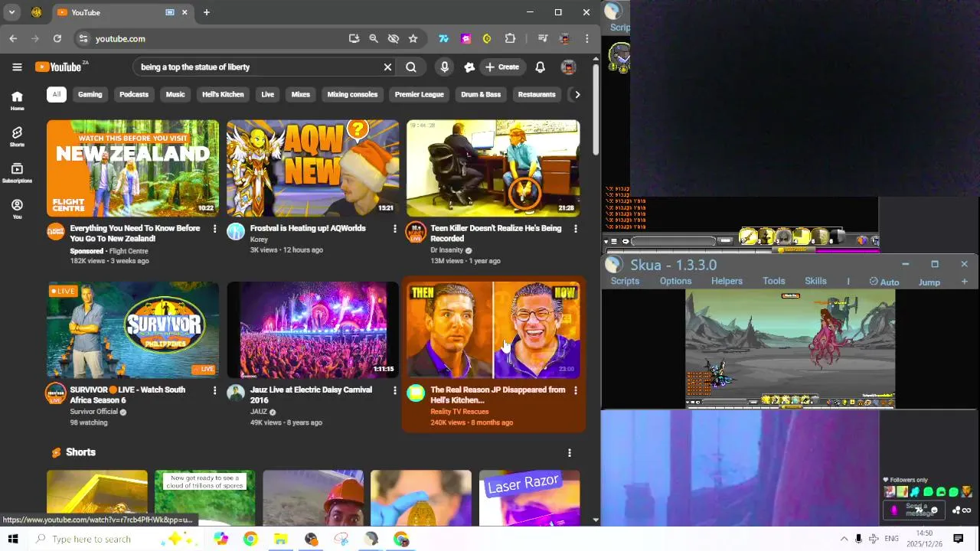Open File Explorer from the taskbar
The width and height of the screenshot is (980, 551).
point(280,539)
